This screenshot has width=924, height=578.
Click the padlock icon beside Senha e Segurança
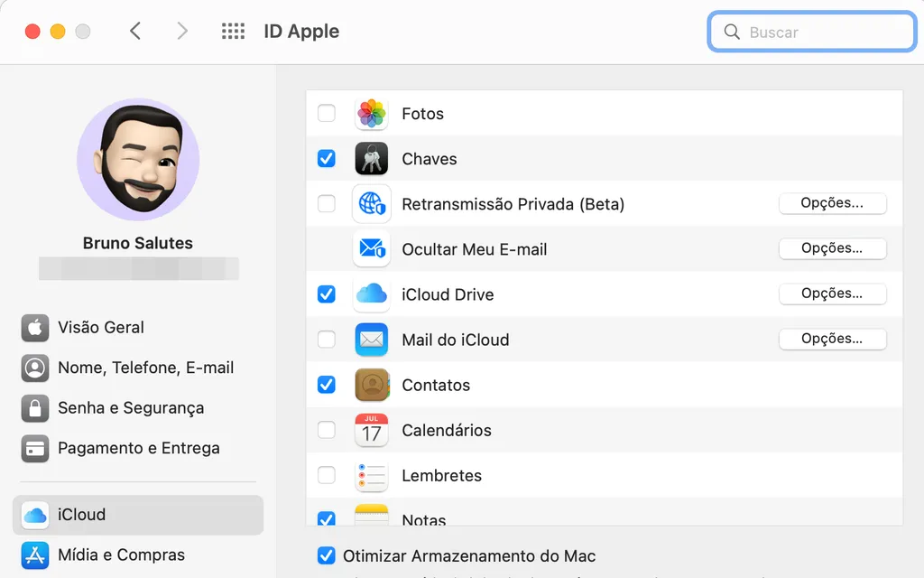pos(35,408)
